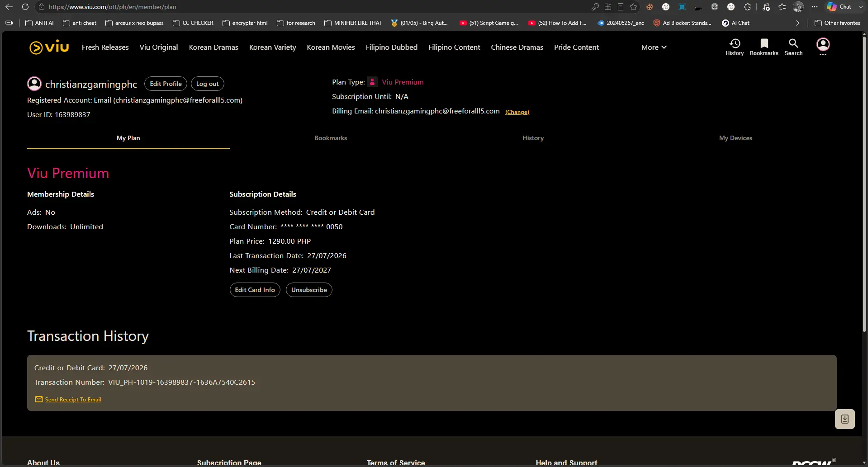868x467 pixels.
Task: Click the floating download app icon
Action: [844, 419]
